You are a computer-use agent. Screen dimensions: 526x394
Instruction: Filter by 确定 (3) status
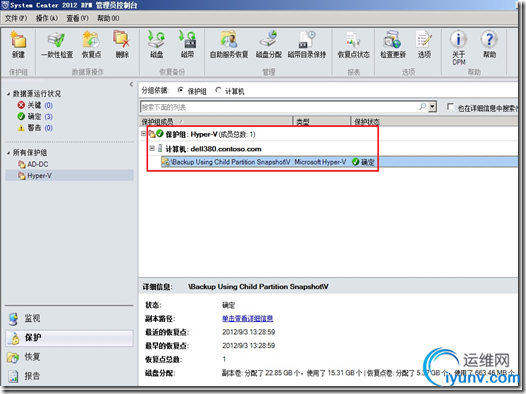click(x=35, y=116)
